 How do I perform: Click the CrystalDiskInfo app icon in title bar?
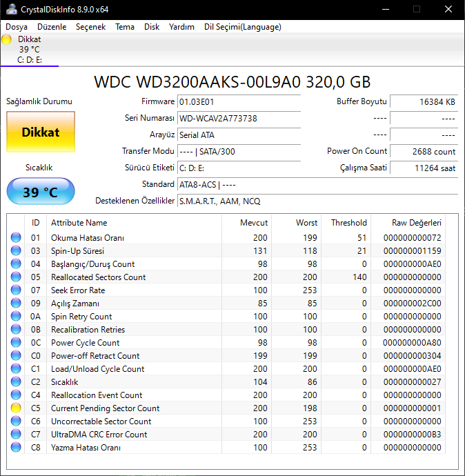point(12,10)
